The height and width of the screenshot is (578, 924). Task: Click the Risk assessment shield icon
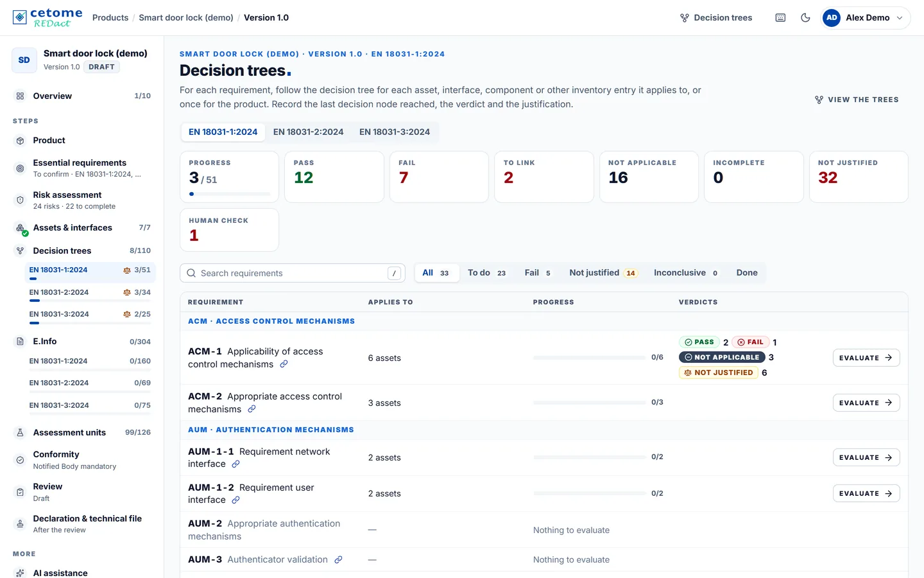click(x=20, y=200)
